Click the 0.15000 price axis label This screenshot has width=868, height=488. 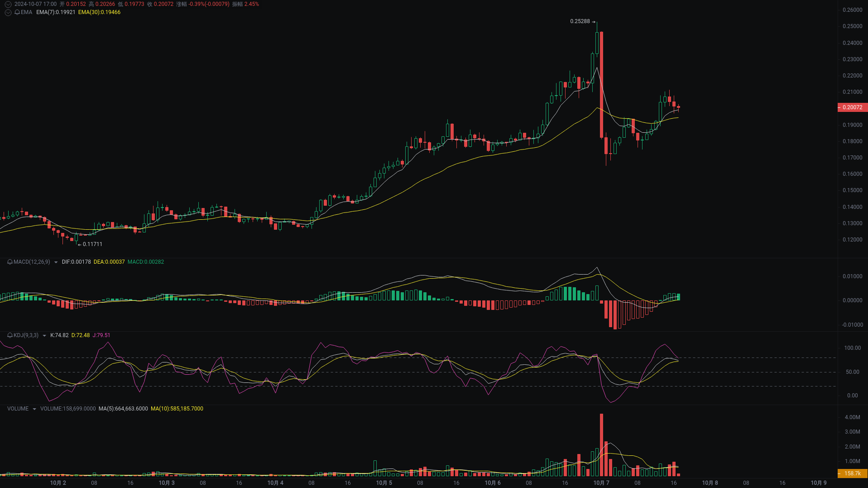pyautogui.click(x=853, y=190)
